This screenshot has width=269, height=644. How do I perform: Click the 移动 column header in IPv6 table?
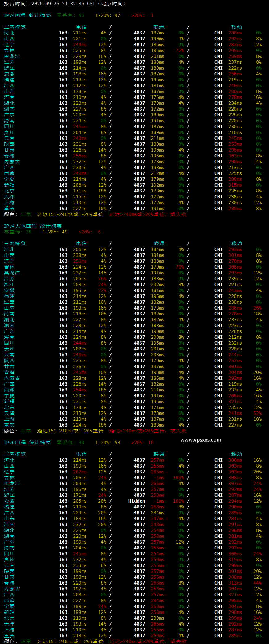[x=237, y=454]
